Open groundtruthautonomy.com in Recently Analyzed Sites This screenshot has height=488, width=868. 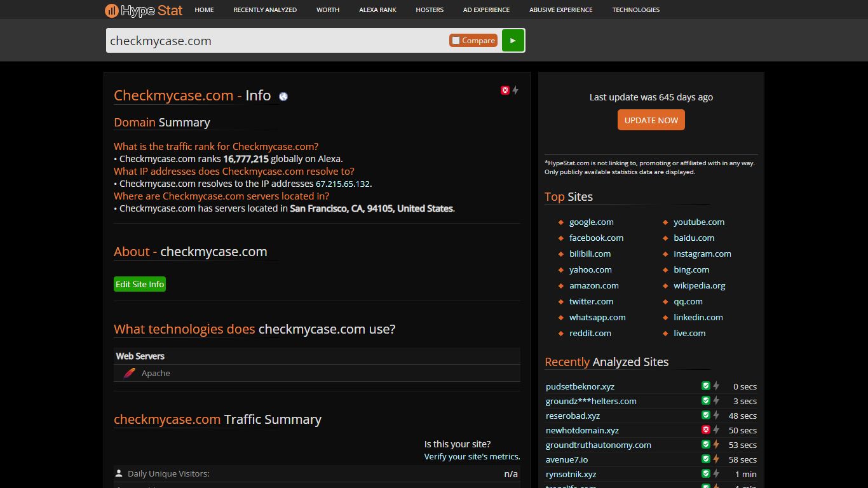(599, 445)
